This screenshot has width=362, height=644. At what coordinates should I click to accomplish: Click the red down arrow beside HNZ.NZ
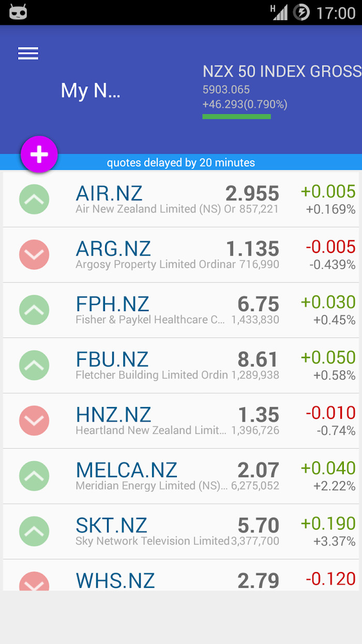[34, 421]
